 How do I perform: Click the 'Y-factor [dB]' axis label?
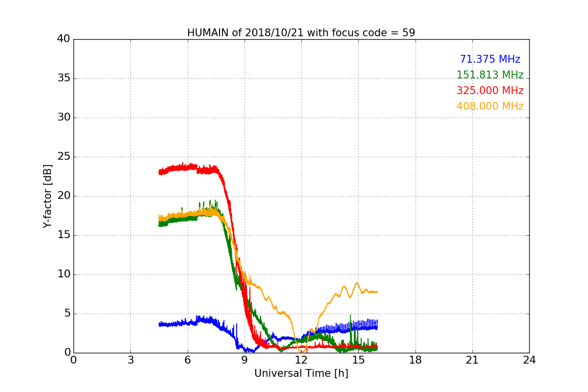(x=47, y=196)
